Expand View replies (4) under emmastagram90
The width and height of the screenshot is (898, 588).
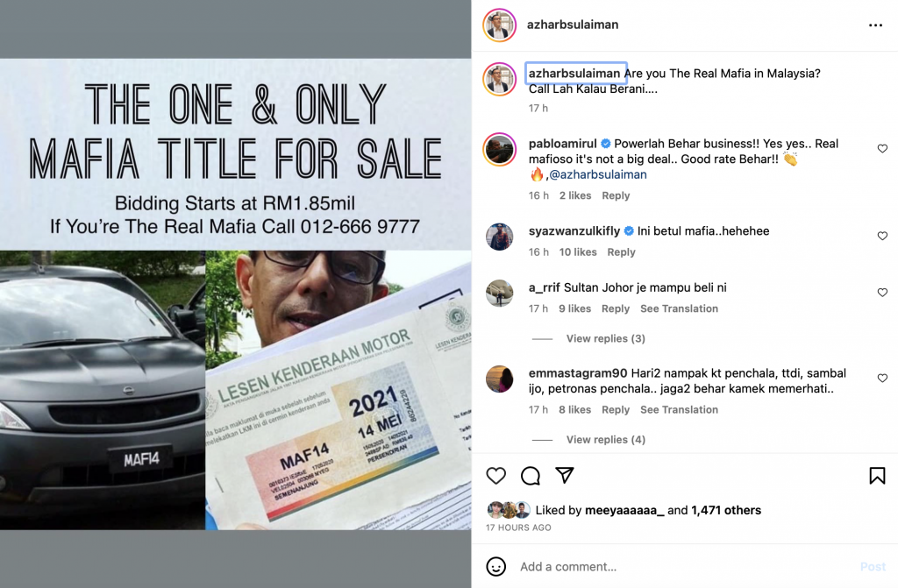[605, 440]
